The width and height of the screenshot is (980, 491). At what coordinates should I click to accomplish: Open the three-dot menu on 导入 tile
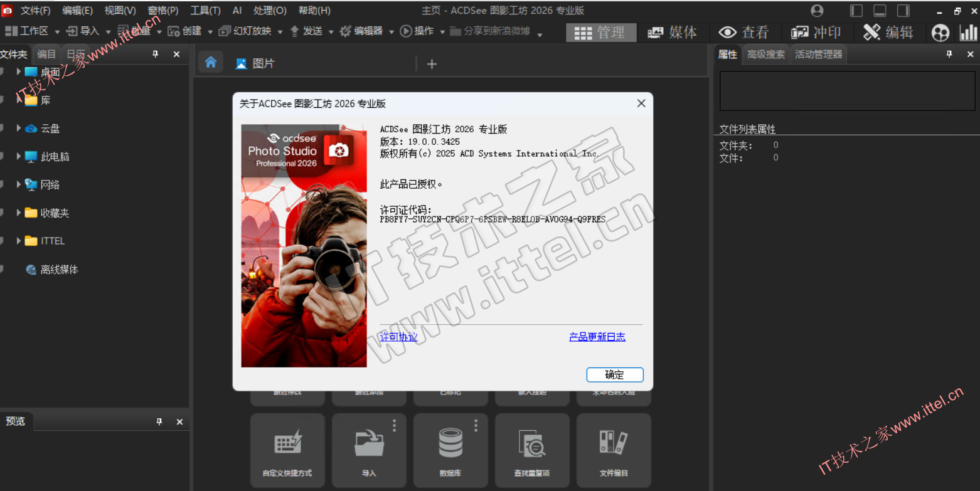point(394,425)
